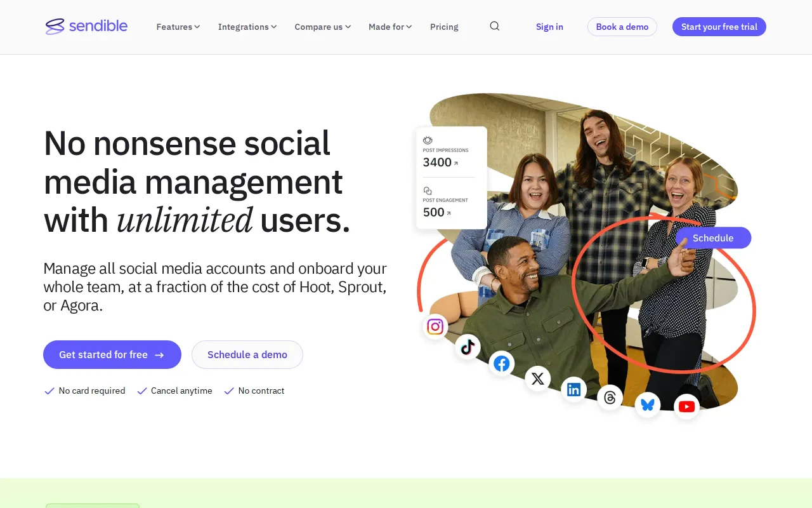Screen dimensions: 812x508
Task: Click Get started for free
Action: [x=112, y=354]
